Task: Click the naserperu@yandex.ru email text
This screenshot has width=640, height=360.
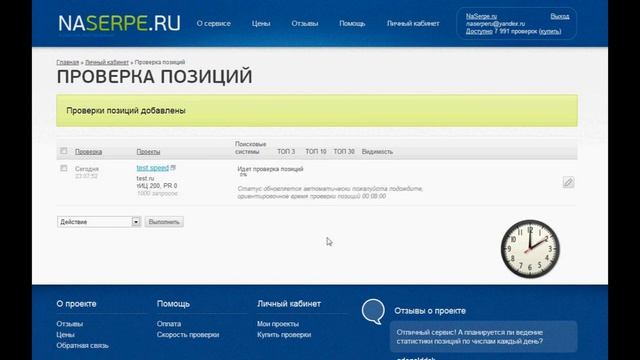Action: (496, 24)
